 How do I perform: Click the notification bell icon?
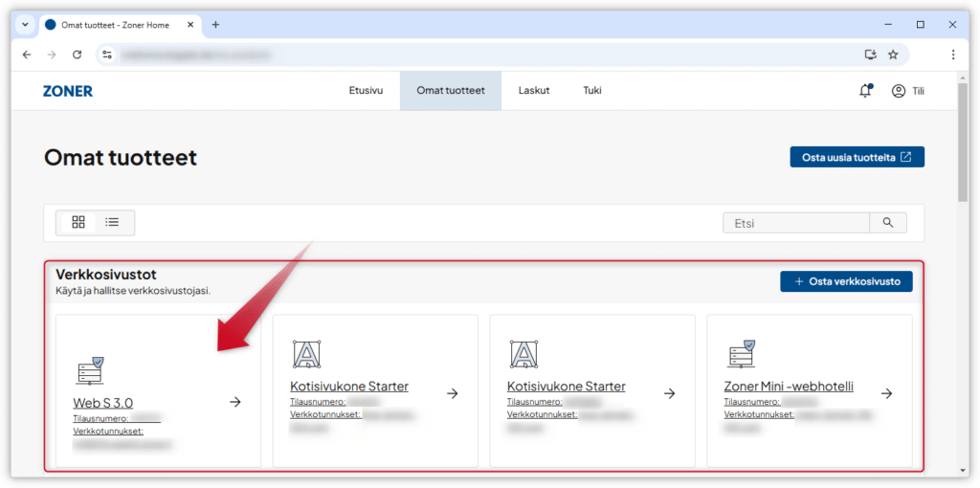[x=865, y=91]
